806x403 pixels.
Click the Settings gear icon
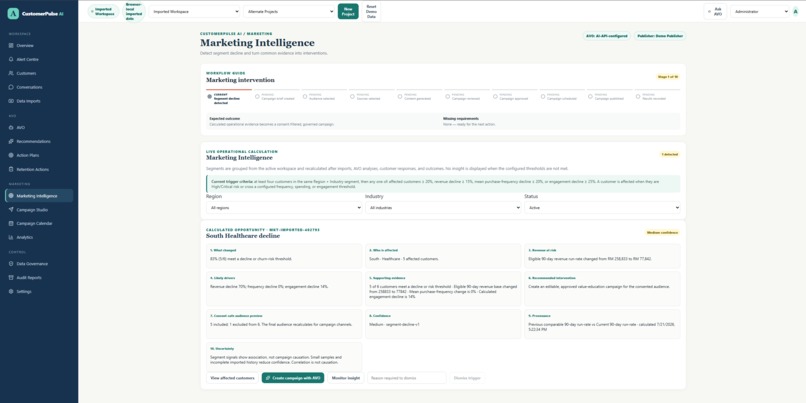(x=11, y=291)
